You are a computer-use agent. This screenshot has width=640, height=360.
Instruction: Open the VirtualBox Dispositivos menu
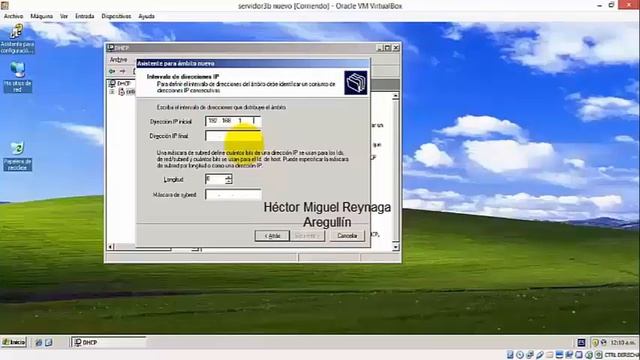[116, 16]
